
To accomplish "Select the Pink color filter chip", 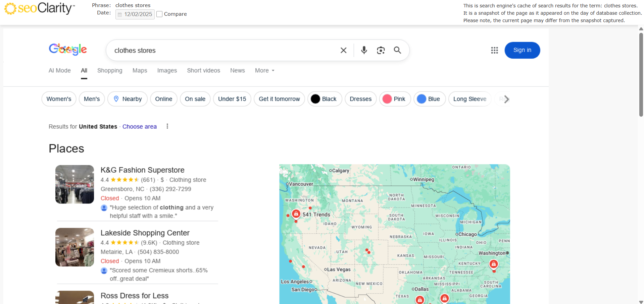I will pos(395,99).
